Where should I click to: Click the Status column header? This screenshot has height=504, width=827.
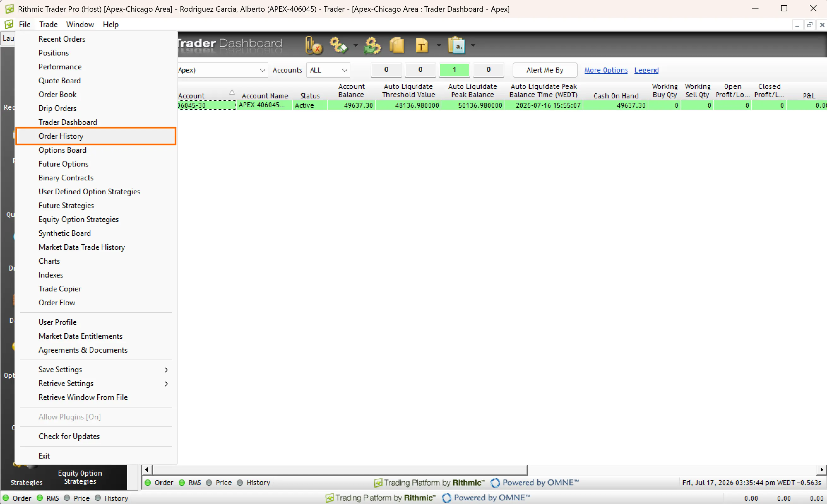point(310,96)
